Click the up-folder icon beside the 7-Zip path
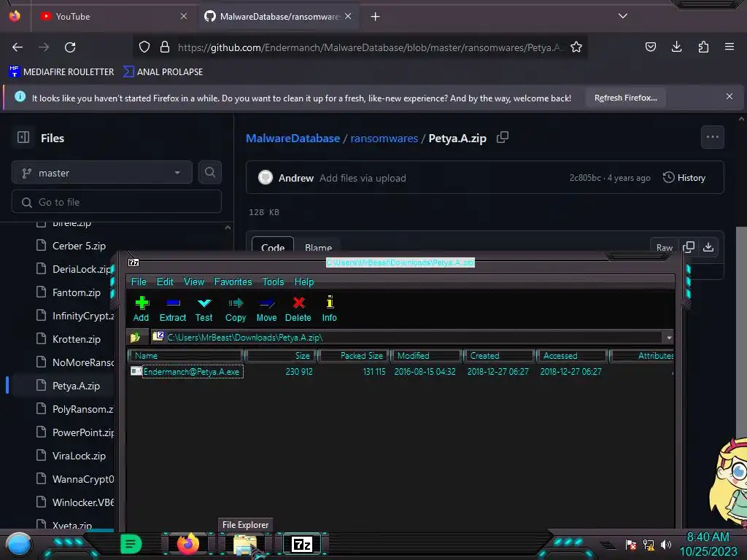This screenshot has width=747, height=560. point(135,337)
